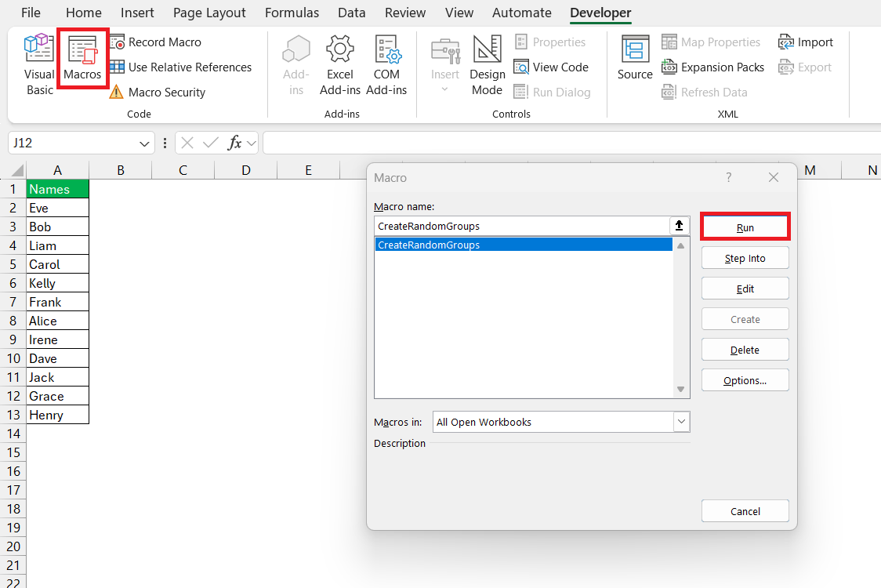881x588 pixels.
Task: Delete the selected macro
Action: 745,350
